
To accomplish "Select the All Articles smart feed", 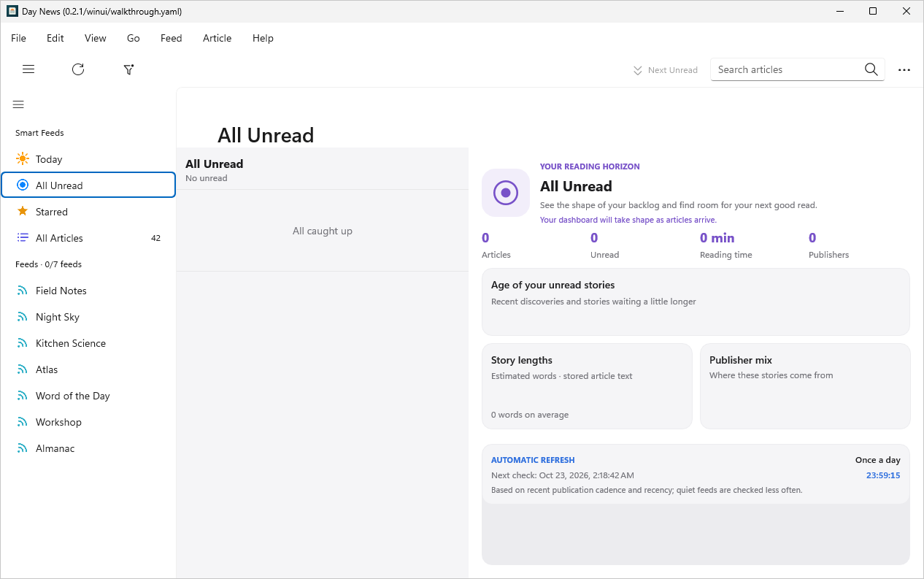I will click(88, 238).
